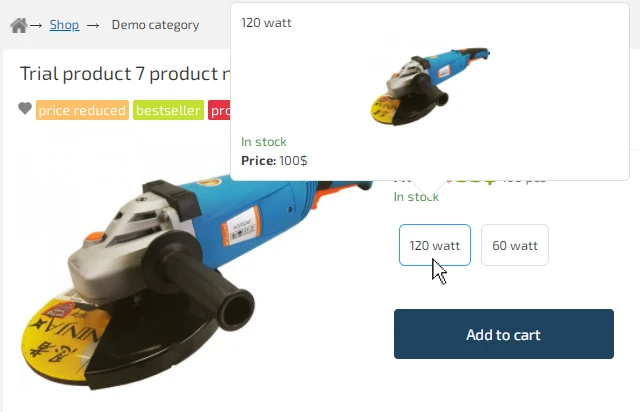
Task: Click the partially hidden red badge
Action: coord(220,110)
